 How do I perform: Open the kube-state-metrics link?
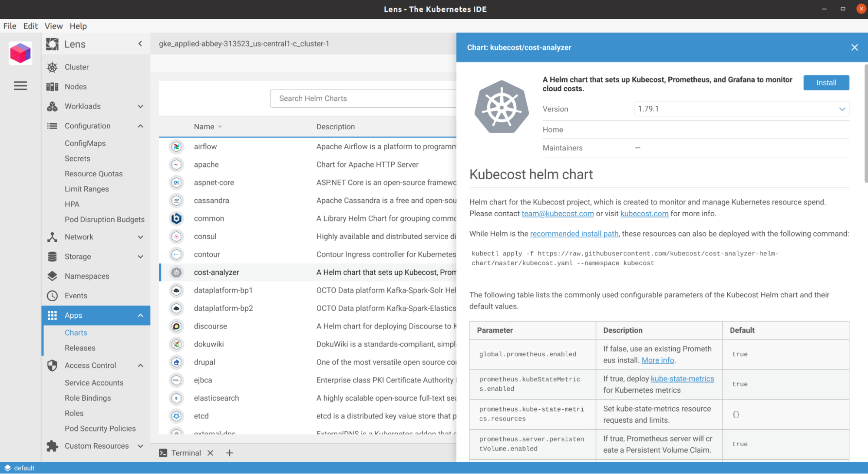[682, 379]
